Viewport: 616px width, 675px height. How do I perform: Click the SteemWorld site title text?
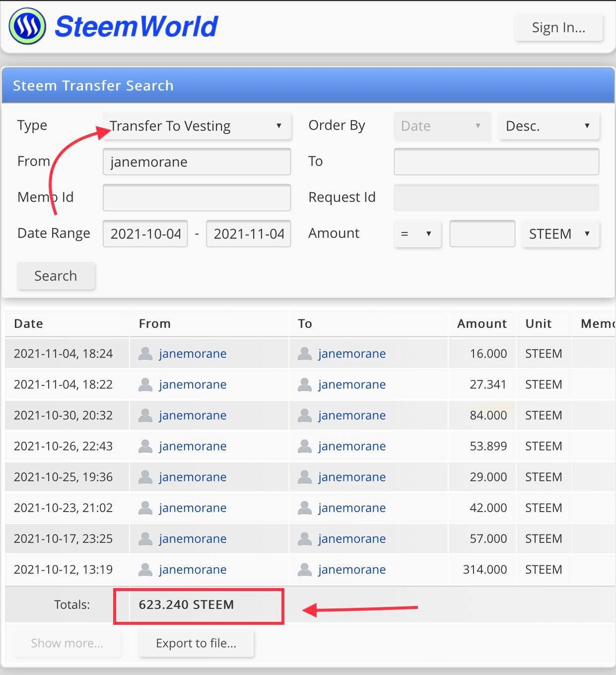136,26
